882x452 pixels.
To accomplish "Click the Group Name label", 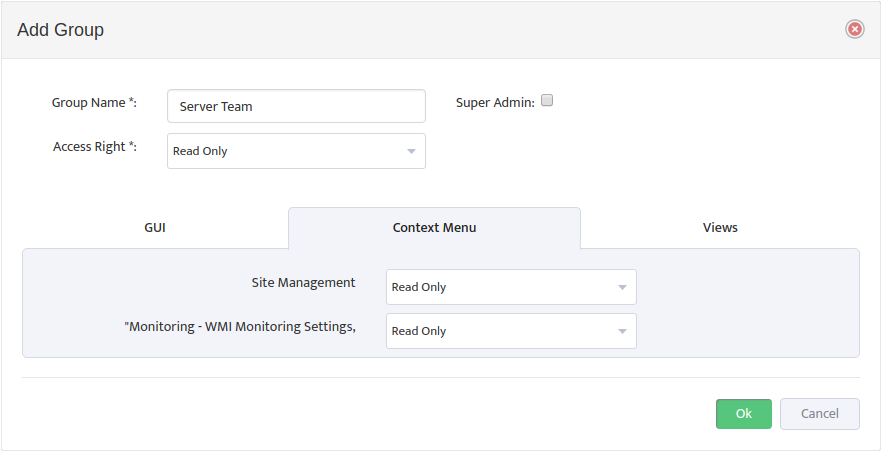I will coord(94,103).
